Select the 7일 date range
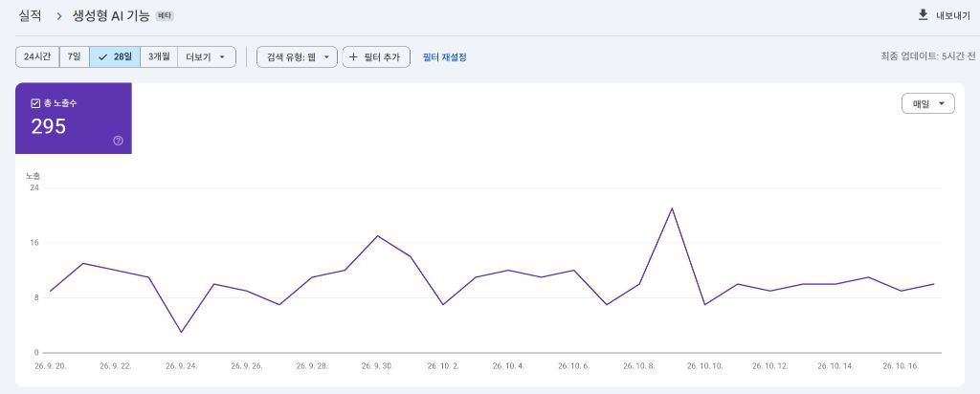The width and height of the screenshot is (980, 394). [75, 56]
